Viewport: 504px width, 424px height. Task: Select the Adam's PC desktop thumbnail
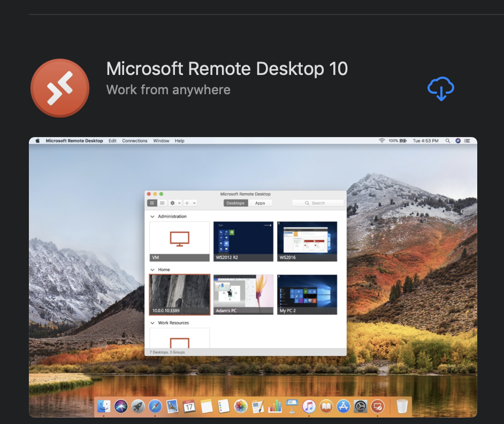(243, 294)
